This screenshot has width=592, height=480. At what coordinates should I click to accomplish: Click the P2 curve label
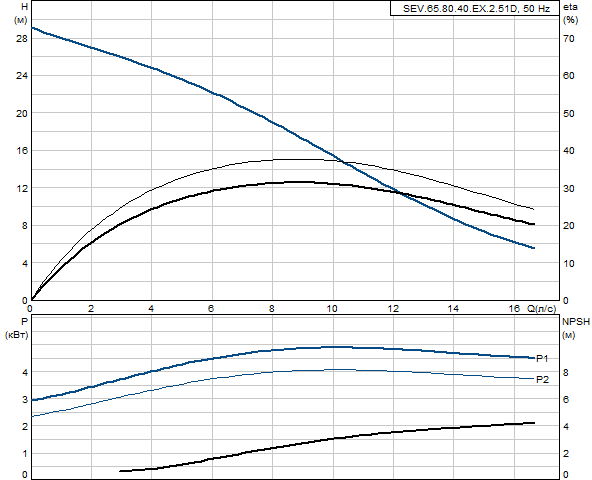[x=542, y=380]
